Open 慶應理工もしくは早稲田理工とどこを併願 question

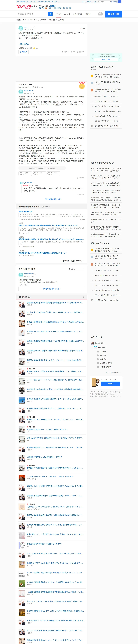tap(55, 419)
